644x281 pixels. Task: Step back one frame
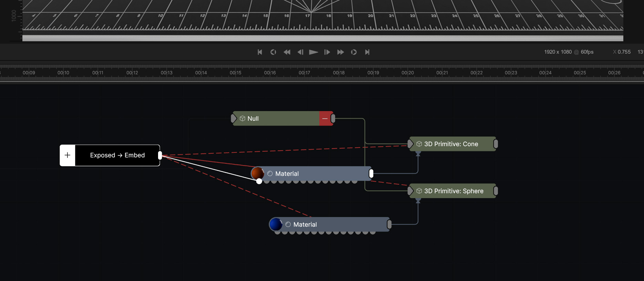coord(300,52)
